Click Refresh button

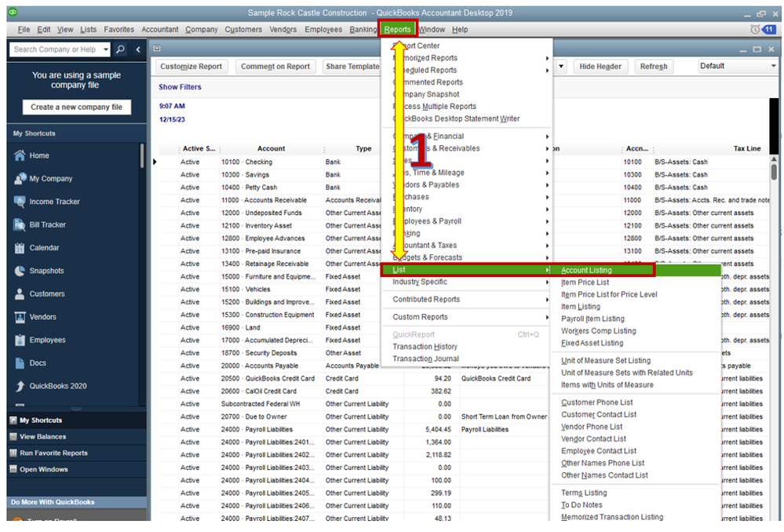654,67
